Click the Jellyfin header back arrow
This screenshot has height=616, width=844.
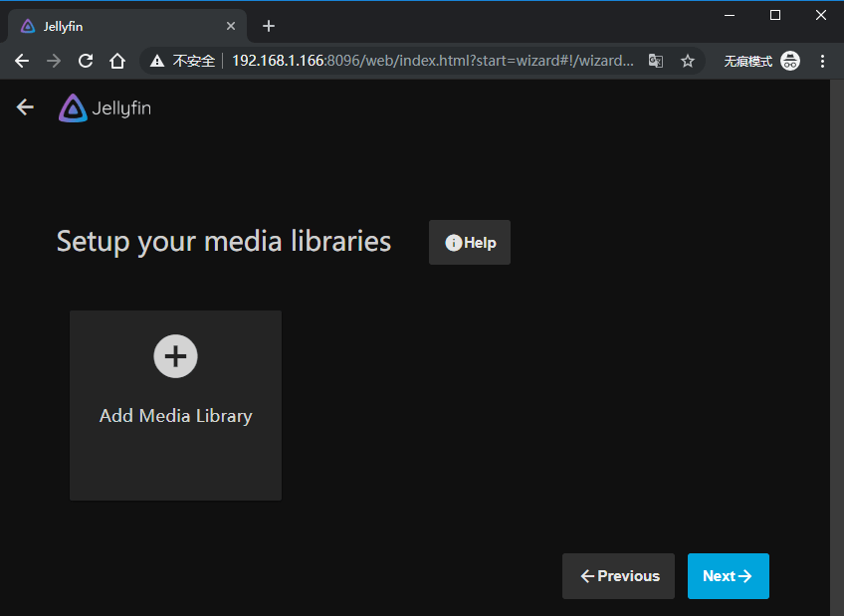pyautogui.click(x=25, y=107)
